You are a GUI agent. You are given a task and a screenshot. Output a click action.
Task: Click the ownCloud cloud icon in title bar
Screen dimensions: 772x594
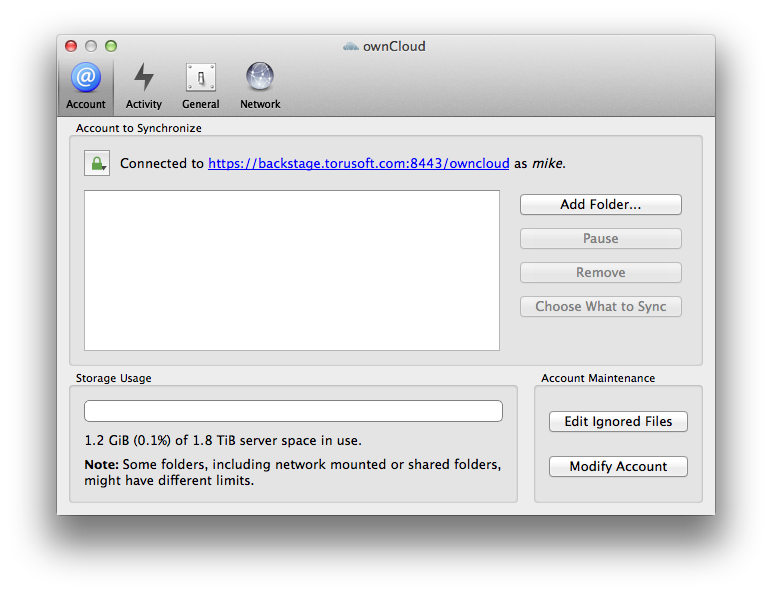351,46
